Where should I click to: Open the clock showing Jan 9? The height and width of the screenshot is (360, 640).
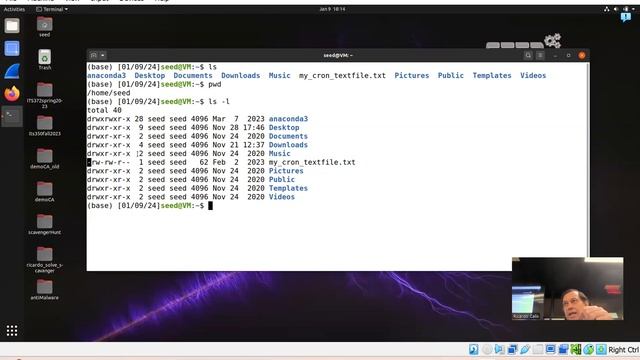click(332, 9)
